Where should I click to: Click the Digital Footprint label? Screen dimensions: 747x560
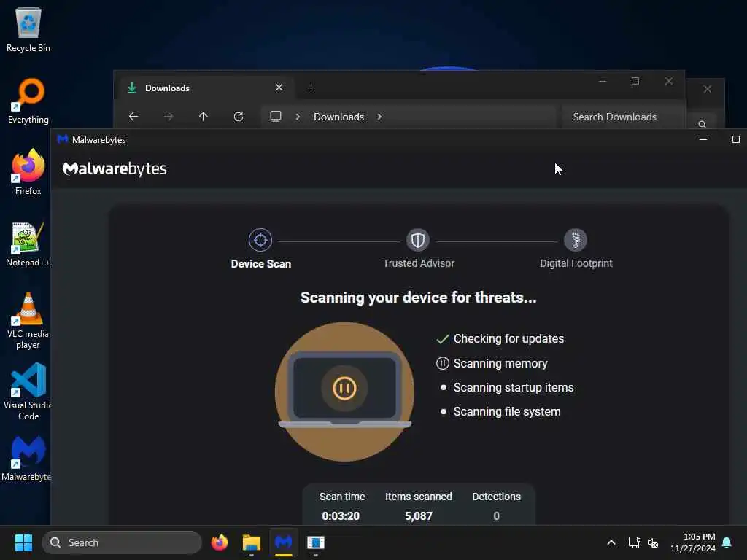(576, 263)
